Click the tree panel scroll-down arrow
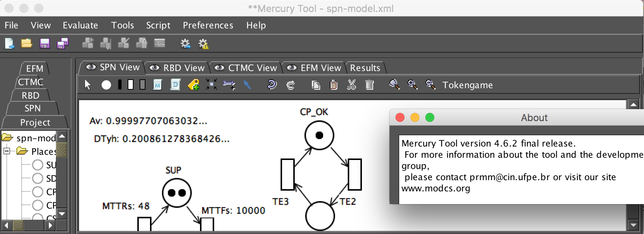 62,214
